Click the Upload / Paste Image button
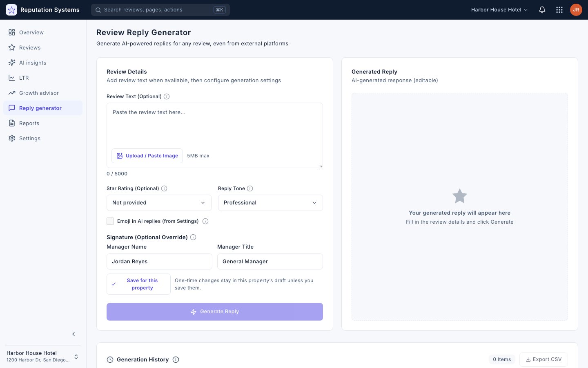588x368 pixels. click(147, 156)
